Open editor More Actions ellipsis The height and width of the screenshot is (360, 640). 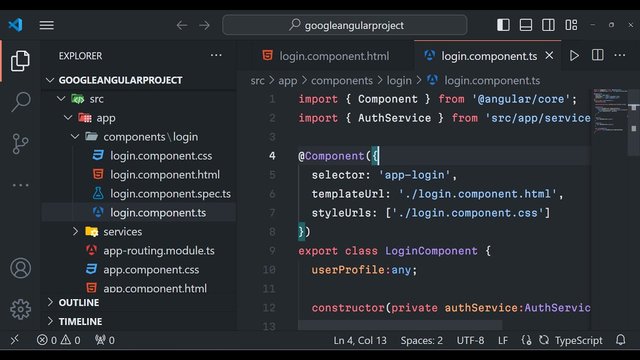click(x=620, y=55)
